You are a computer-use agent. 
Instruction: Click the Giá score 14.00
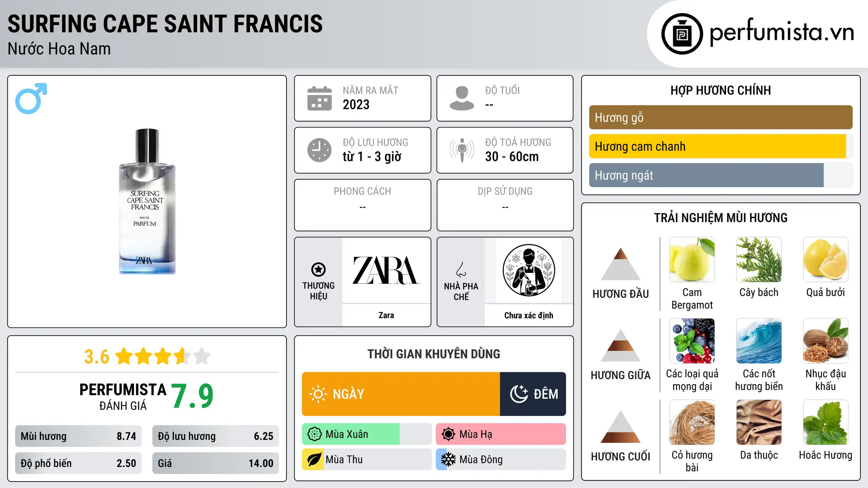pyautogui.click(x=215, y=463)
